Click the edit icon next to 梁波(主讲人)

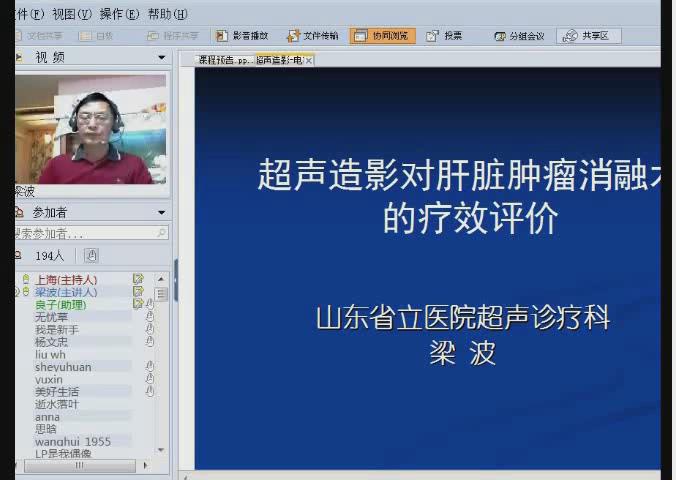pos(138,291)
